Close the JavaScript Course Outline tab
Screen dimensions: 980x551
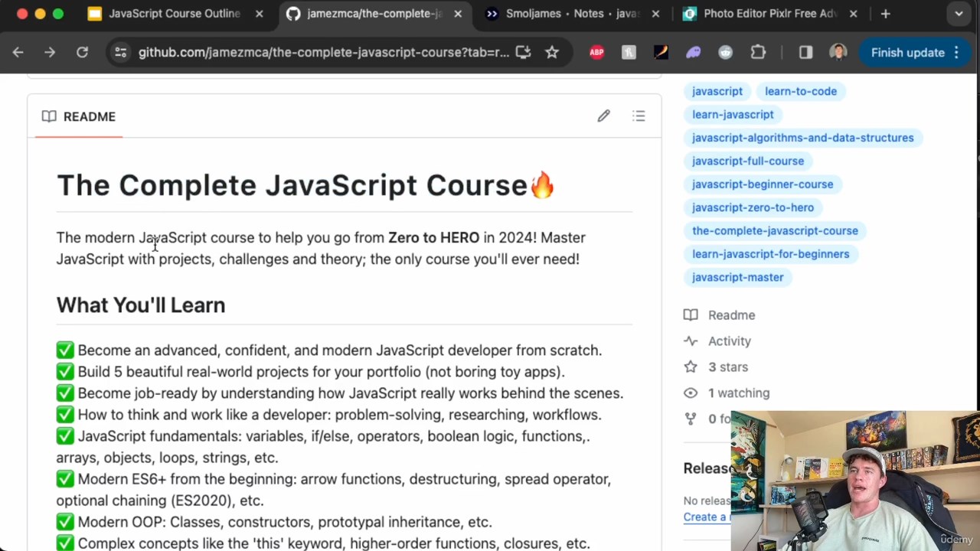click(x=259, y=13)
